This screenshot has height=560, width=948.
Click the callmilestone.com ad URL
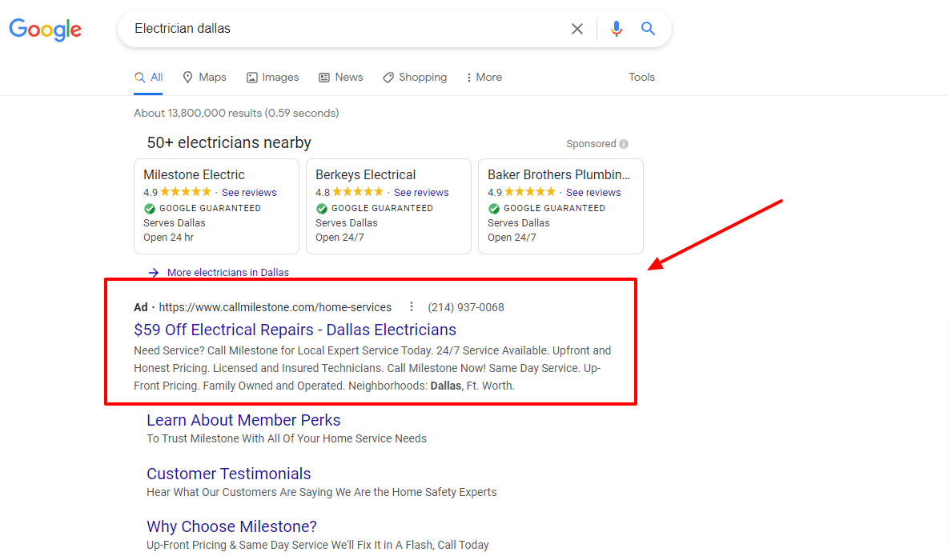[x=275, y=307]
